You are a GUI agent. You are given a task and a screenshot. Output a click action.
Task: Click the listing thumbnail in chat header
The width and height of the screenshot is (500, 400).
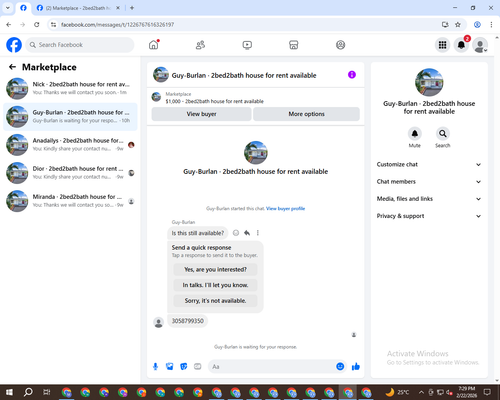pos(161,75)
